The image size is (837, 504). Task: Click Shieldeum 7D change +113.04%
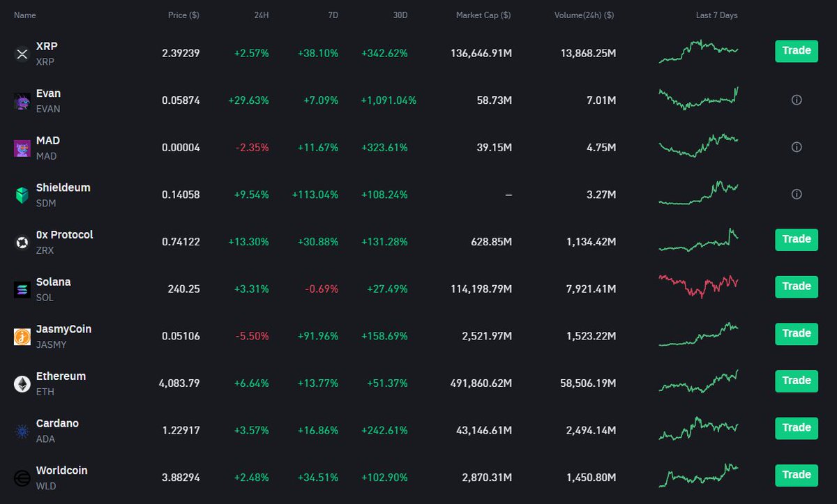click(x=315, y=194)
